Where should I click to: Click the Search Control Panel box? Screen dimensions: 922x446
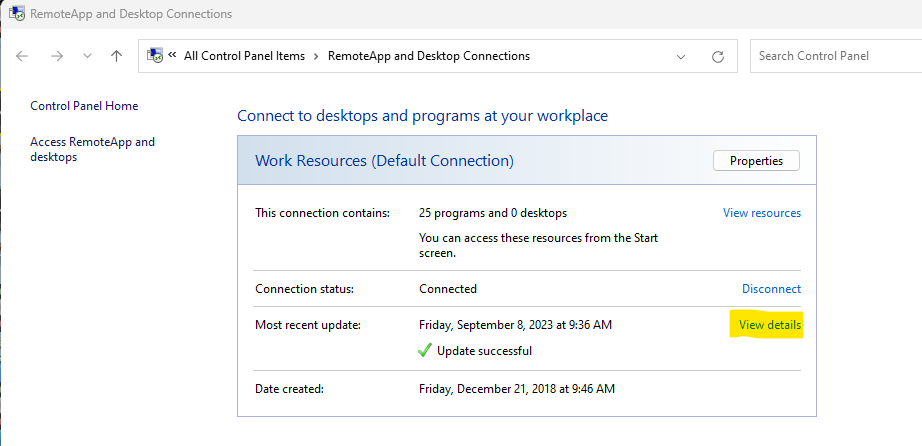click(836, 56)
